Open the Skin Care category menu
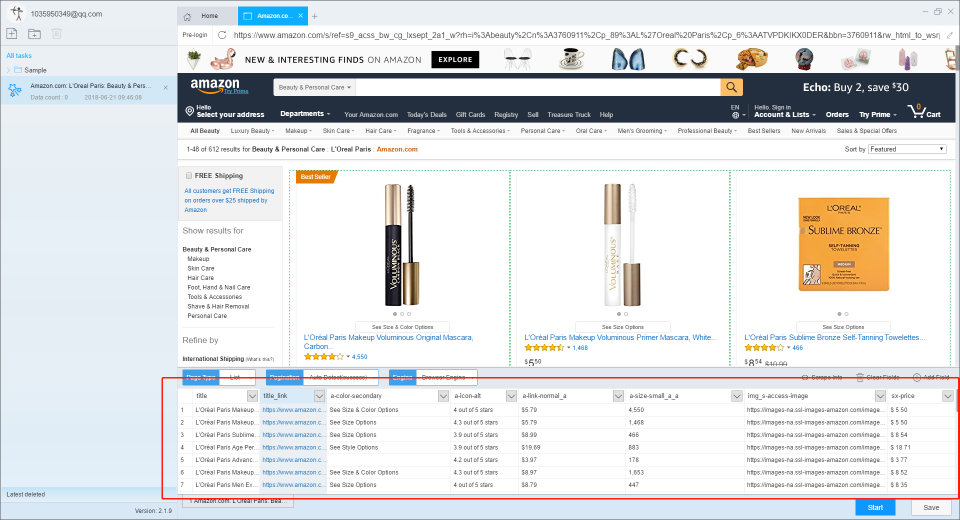Screen dimensions: 960x520 pos(339,130)
